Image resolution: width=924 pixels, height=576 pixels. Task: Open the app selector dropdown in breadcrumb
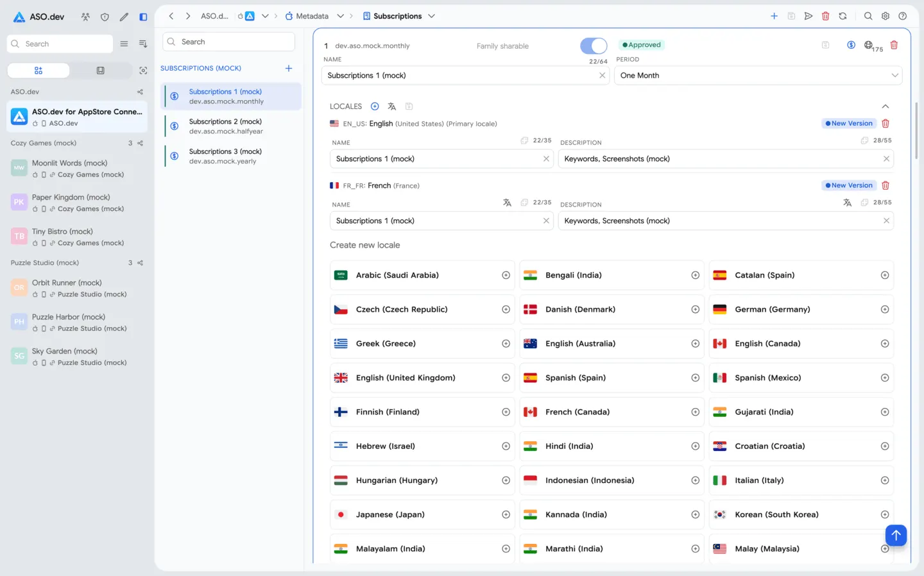(265, 16)
